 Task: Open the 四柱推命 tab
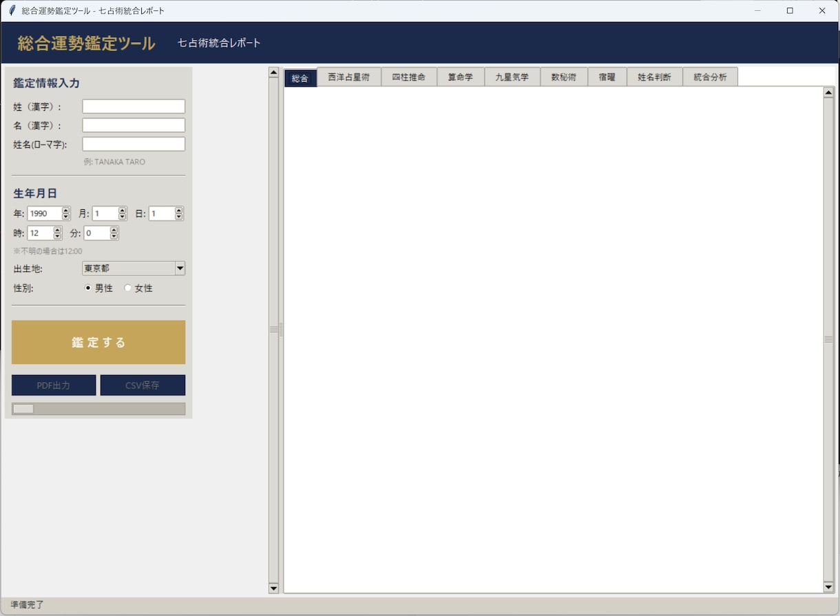click(x=409, y=77)
